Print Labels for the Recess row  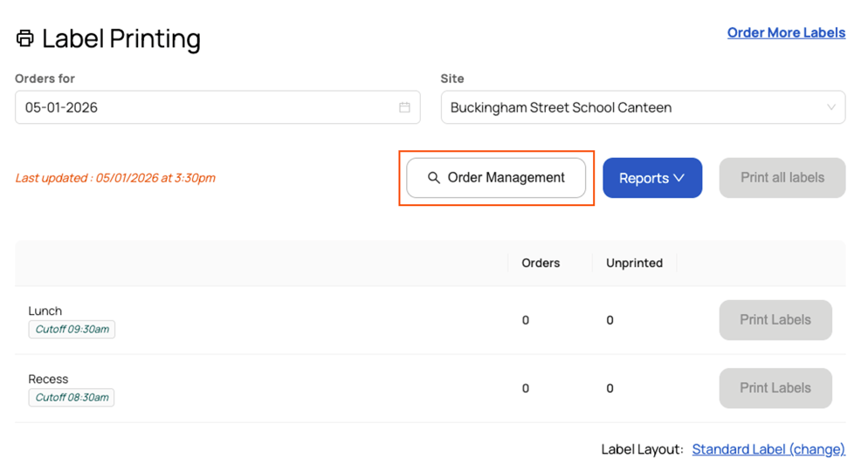coord(775,388)
